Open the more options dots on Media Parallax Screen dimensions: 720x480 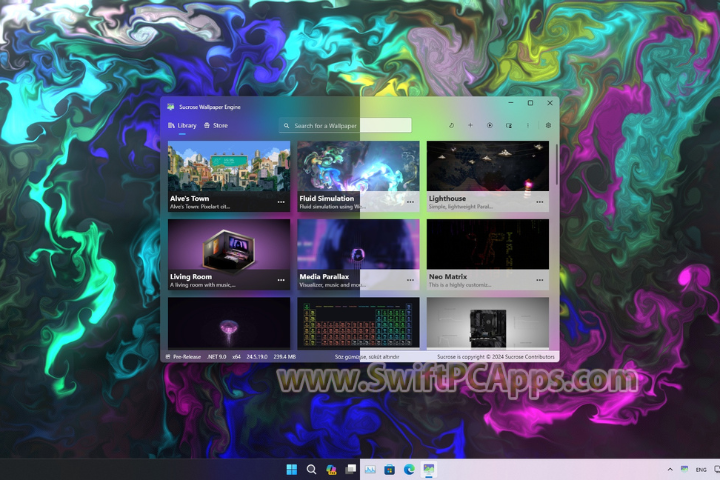[x=410, y=280]
